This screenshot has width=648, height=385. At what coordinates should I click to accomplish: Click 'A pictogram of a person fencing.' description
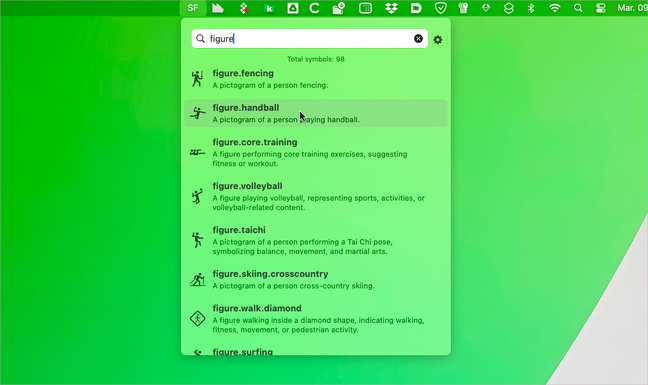(x=270, y=86)
